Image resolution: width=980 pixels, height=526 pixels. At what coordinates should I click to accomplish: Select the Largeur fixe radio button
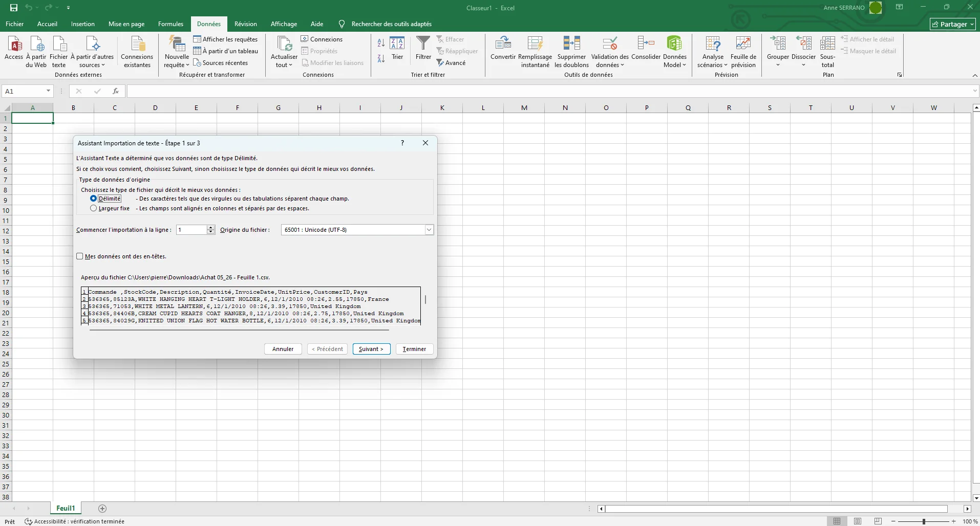[x=93, y=208]
